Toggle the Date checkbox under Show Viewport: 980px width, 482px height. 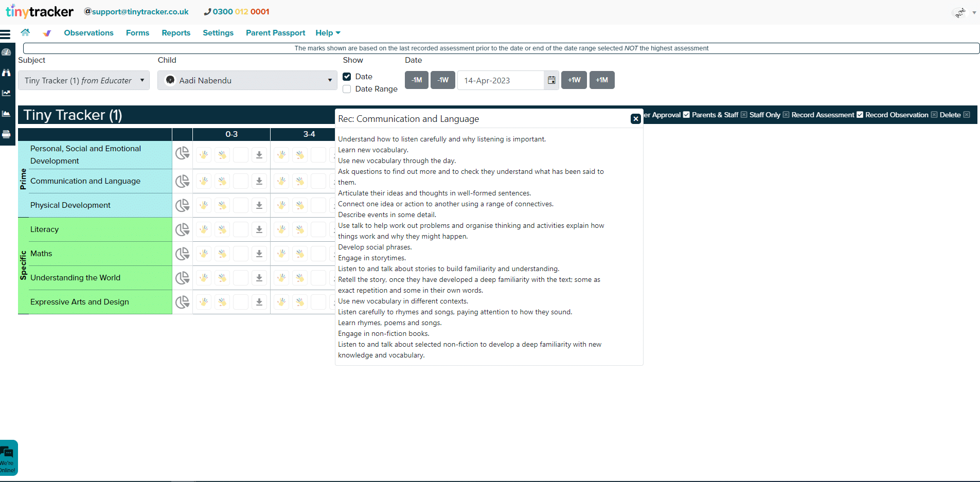347,77
